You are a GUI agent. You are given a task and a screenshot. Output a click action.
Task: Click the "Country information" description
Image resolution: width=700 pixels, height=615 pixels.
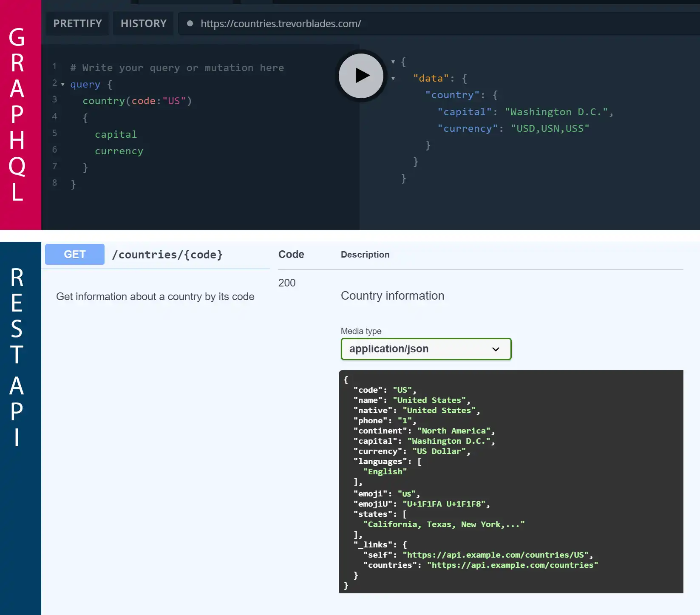(x=392, y=296)
